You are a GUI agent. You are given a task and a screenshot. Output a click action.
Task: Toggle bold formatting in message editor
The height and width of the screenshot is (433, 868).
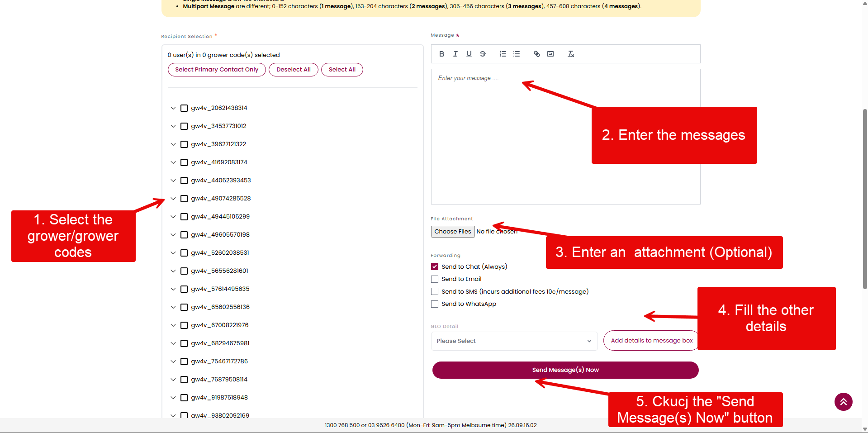coord(442,54)
